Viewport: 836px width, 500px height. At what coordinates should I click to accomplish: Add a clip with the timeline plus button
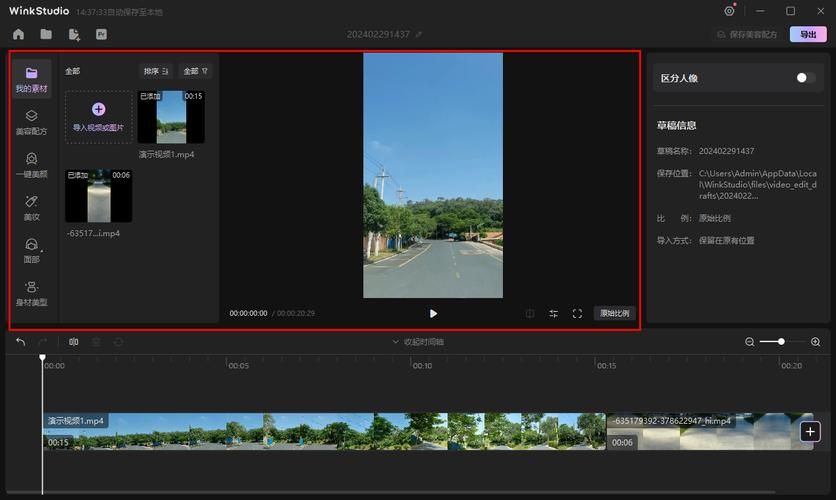click(810, 431)
